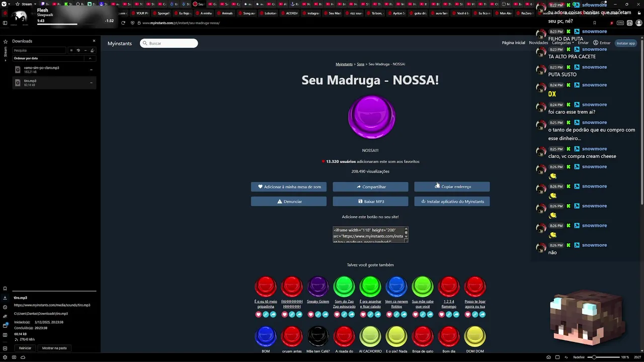Click Adicionar à minha mesa de som
Screen dimensions: 644x362
(x=289, y=187)
